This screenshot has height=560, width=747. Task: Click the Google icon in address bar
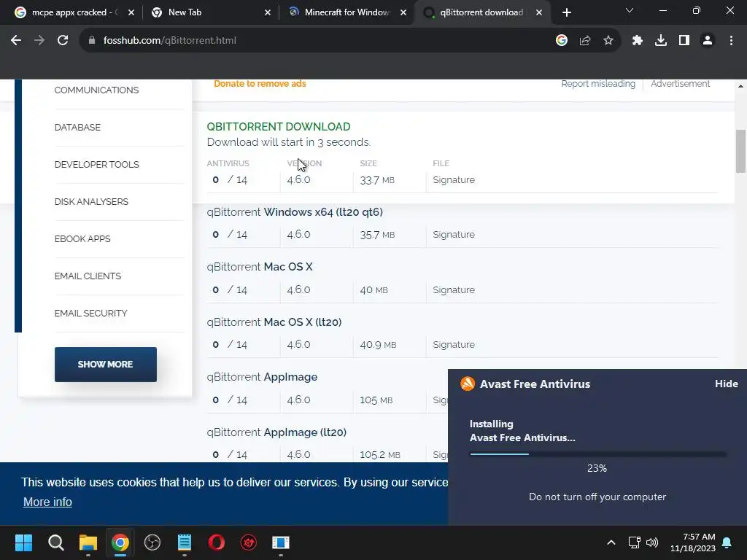point(562,41)
